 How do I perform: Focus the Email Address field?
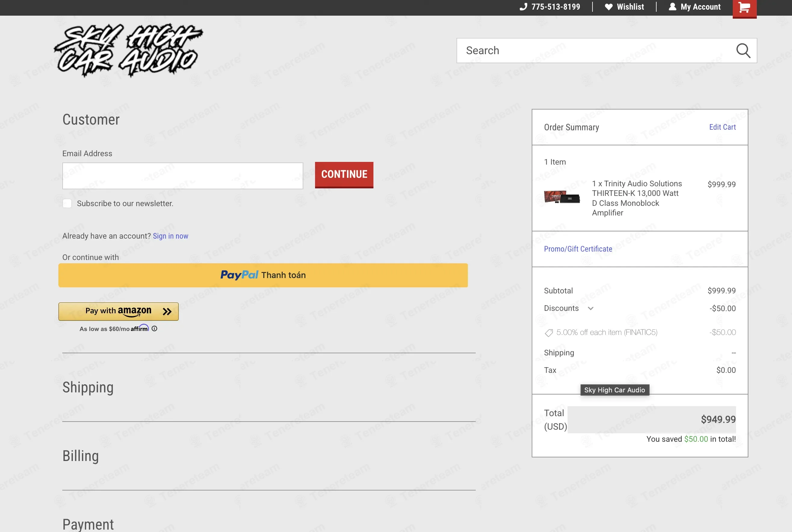(182, 176)
